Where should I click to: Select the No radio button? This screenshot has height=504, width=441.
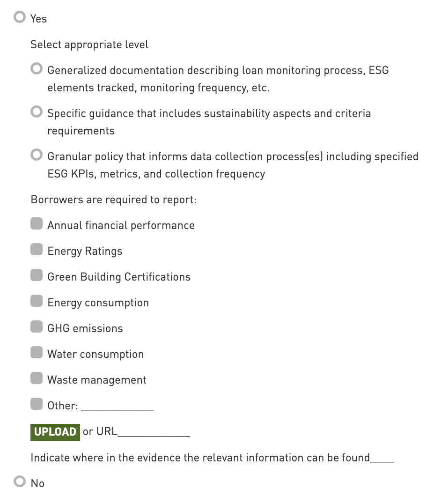(20, 482)
